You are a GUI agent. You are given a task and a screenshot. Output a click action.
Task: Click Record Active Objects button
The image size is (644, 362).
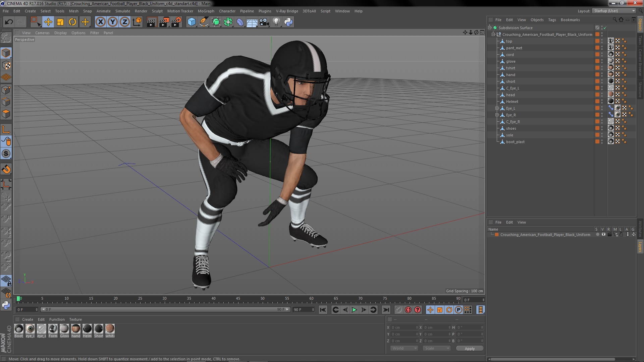click(x=398, y=310)
